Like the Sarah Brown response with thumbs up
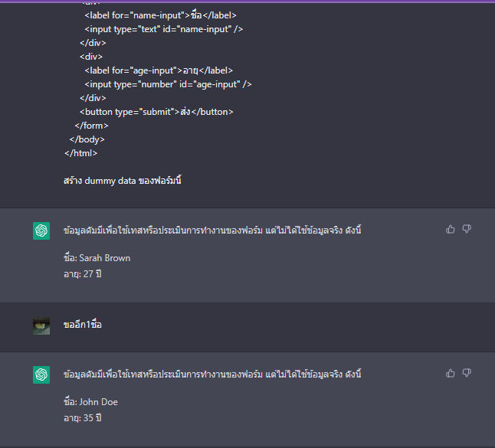The width and height of the screenshot is (495, 448). [451, 229]
